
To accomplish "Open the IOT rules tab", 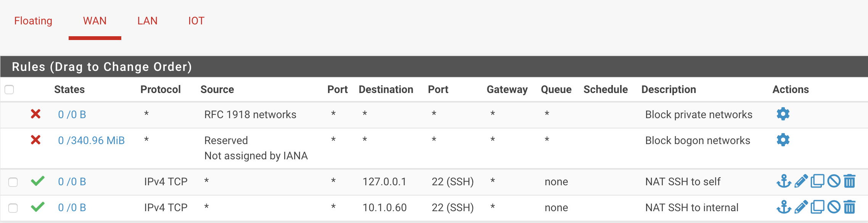I will 196,21.
